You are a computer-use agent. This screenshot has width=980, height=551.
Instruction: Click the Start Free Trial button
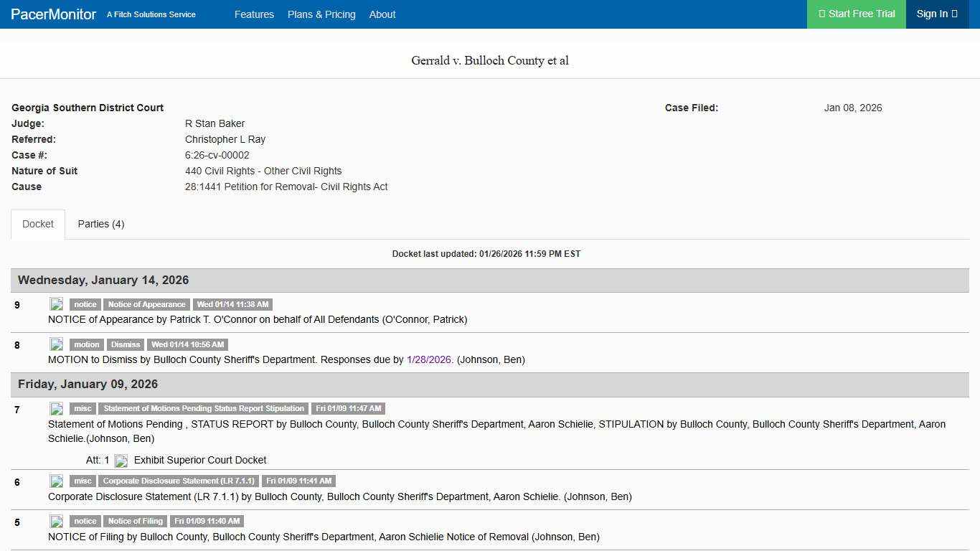click(856, 14)
